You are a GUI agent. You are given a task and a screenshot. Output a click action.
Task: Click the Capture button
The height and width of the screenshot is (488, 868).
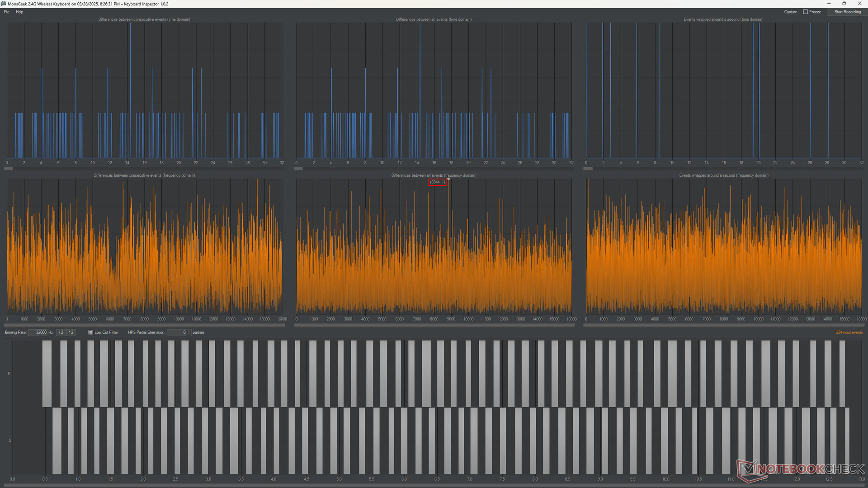tap(790, 12)
